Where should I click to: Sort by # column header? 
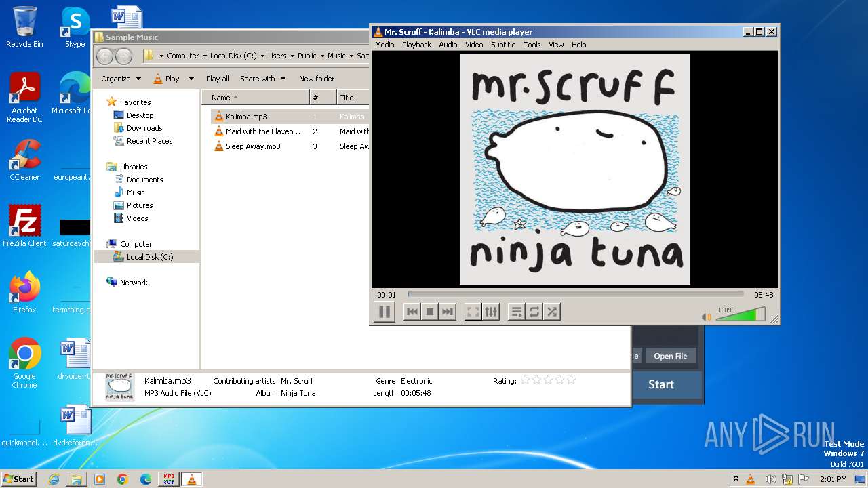click(x=323, y=98)
